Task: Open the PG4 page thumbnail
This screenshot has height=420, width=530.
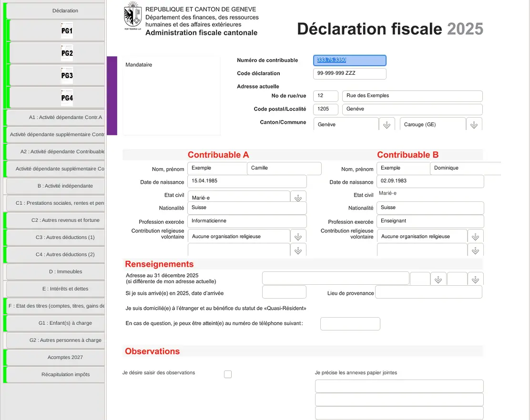Action: pos(67,98)
